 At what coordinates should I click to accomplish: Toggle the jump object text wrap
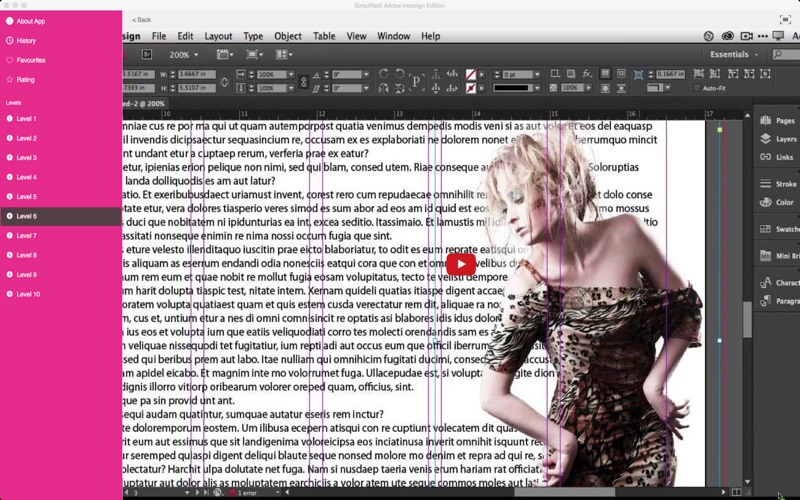coord(621,88)
